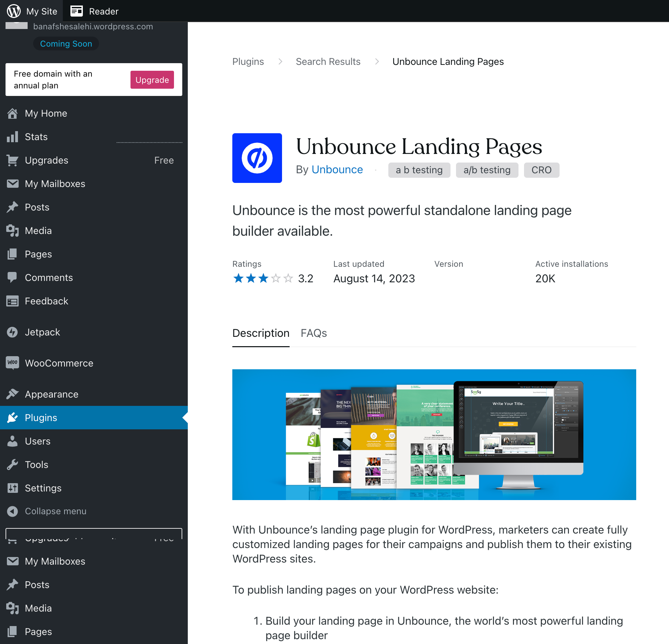The width and height of the screenshot is (669, 644).
Task: Open the Jetpack section
Action: 42,332
